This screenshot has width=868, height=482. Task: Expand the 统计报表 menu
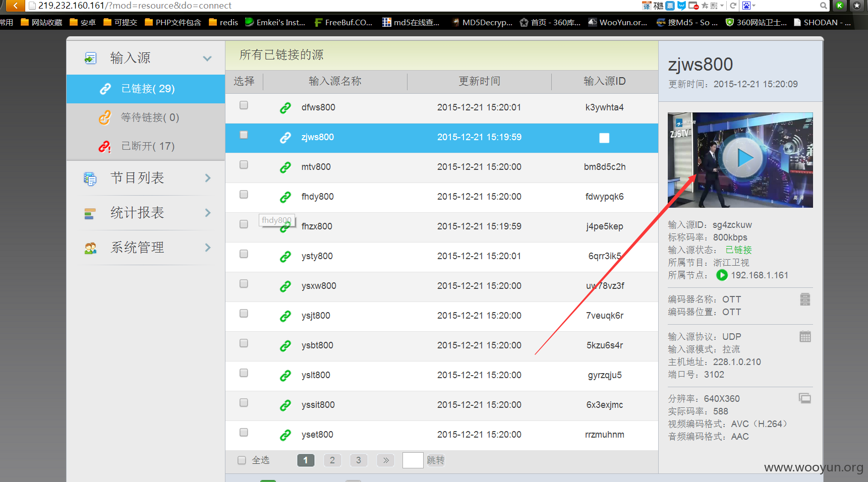point(146,213)
